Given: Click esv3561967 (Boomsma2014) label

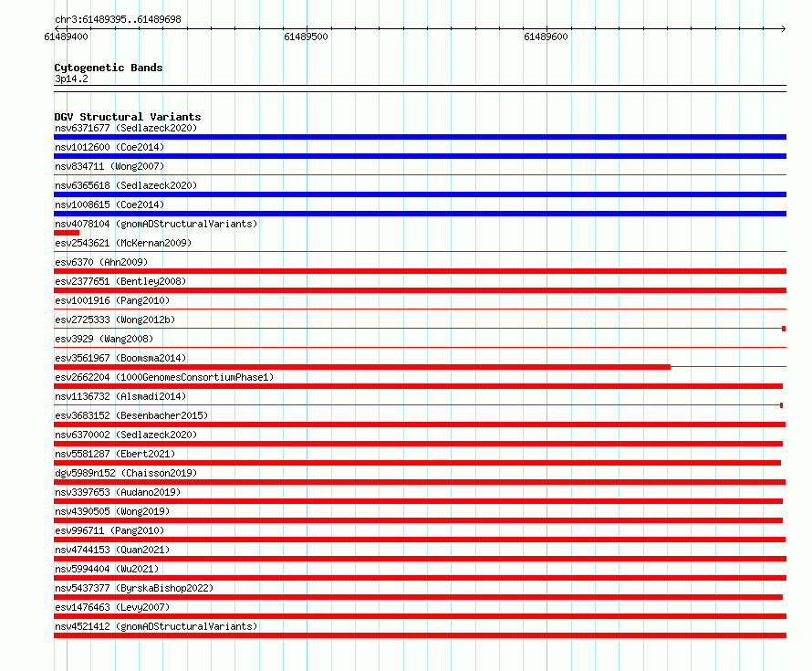Looking at the screenshot, I should tap(120, 358).
